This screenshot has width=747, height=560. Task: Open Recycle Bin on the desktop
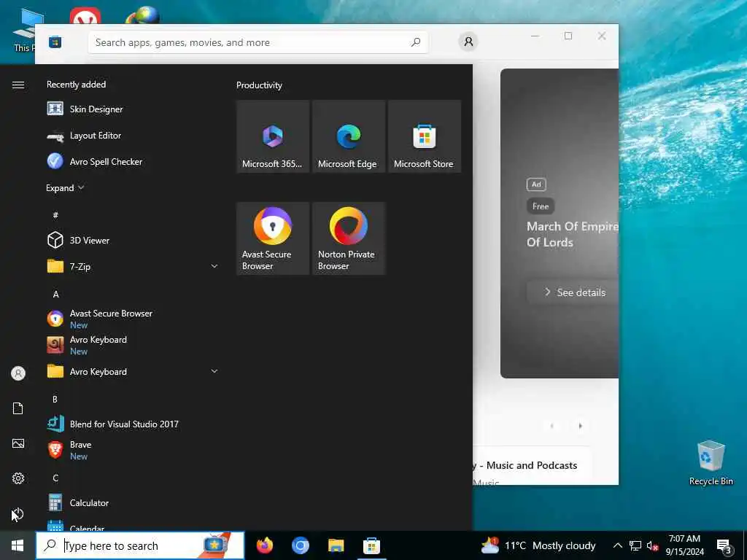[711, 463]
